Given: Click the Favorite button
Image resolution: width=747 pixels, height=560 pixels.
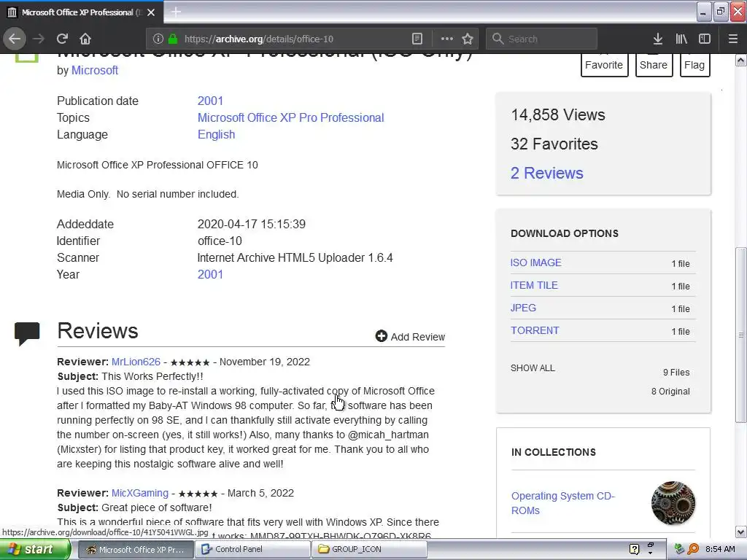Looking at the screenshot, I should (x=603, y=65).
